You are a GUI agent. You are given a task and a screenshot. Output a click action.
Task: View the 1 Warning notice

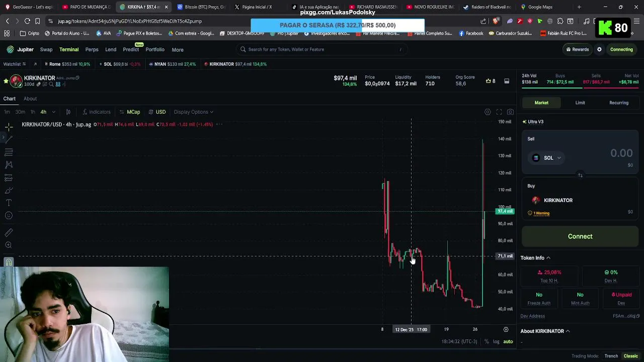[538, 213]
